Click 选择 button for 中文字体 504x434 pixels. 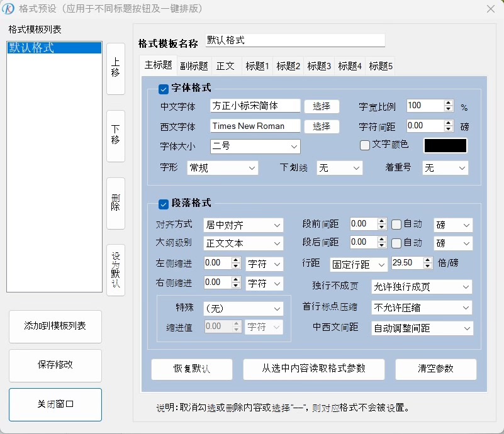pyautogui.click(x=322, y=106)
